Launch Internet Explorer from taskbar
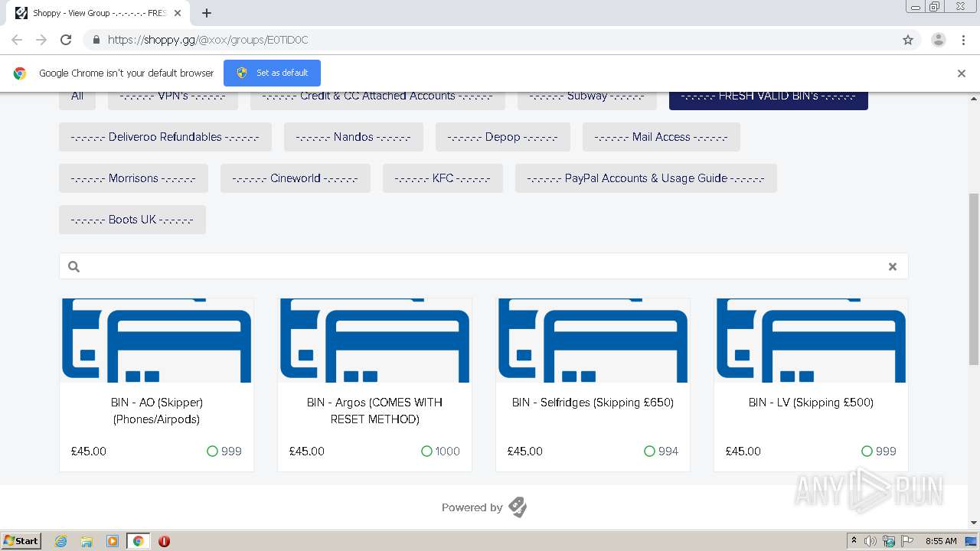The image size is (980, 551). pos(60,541)
